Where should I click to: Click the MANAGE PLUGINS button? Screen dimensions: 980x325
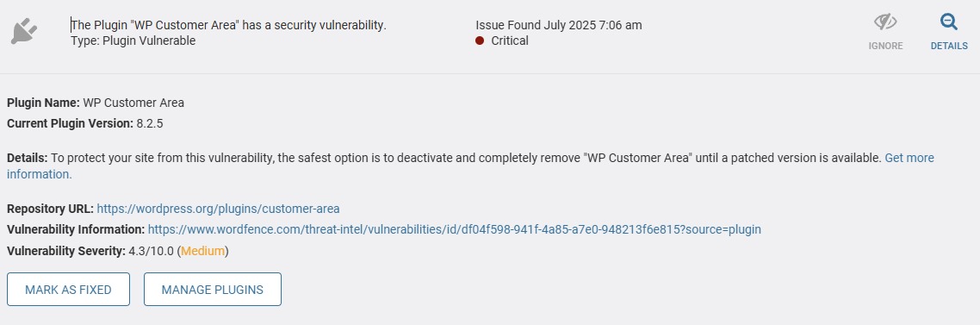pyautogui.click(x=213, y=290)
